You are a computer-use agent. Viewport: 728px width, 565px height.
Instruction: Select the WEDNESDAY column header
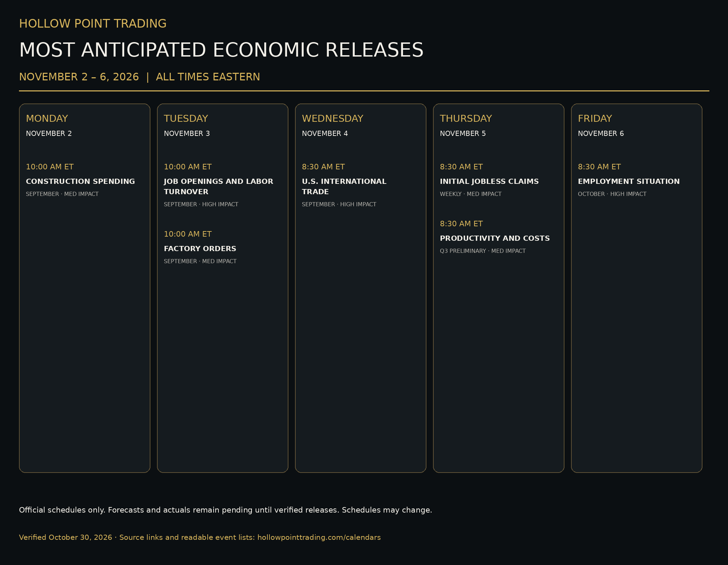[333, 118]
